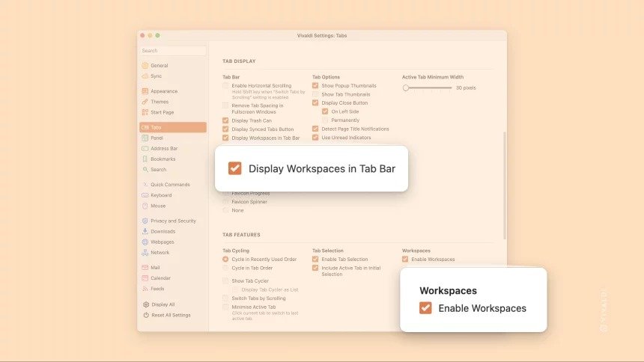644x362 pixels.
Task: Select Favicon Spinner radio option
Action: [x=225, y=201]
